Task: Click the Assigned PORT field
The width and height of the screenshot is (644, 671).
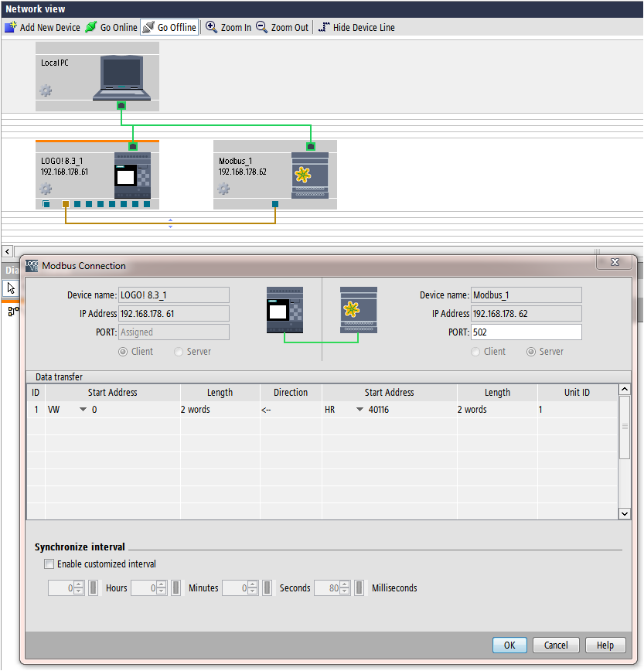Action: (174, 332)
